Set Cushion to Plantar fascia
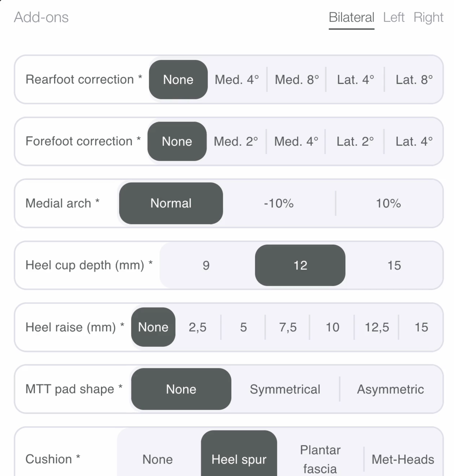Viewport: 454px width, 476px height. point(320,459)
